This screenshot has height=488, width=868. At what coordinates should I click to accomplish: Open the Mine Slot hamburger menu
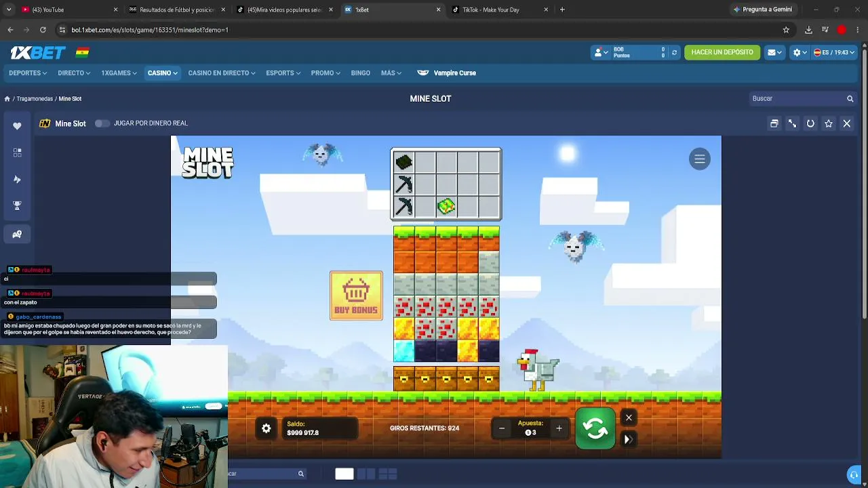[x=700, y=159]
